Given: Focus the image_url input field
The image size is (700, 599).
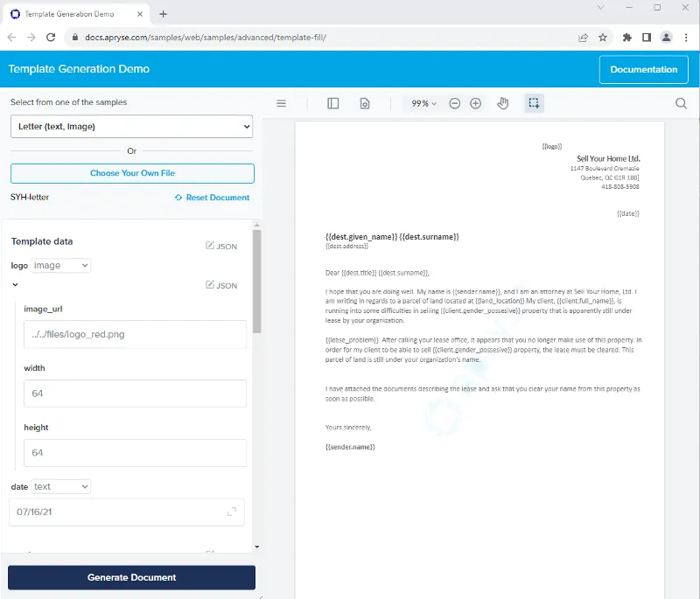Looking at the screenshot, I should click(135, 334).
